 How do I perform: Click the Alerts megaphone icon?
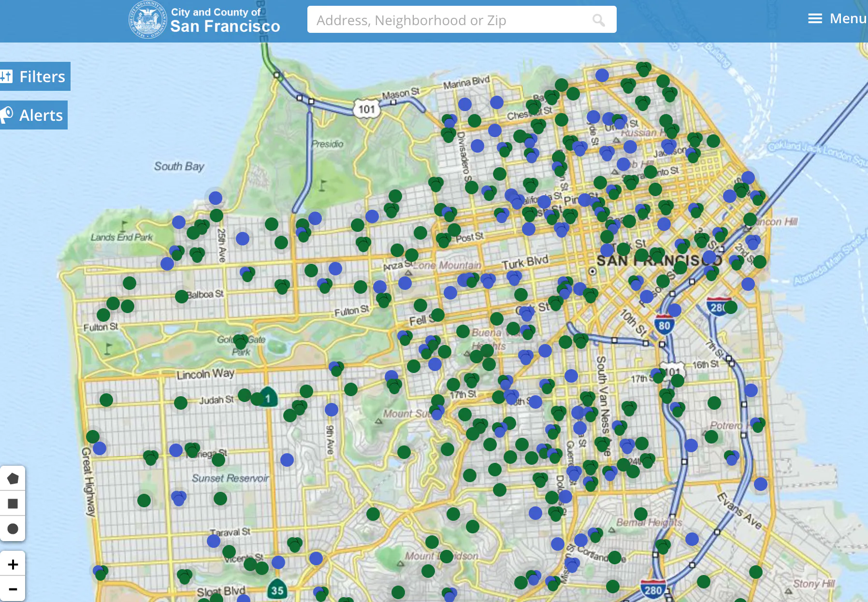(6, 115)
